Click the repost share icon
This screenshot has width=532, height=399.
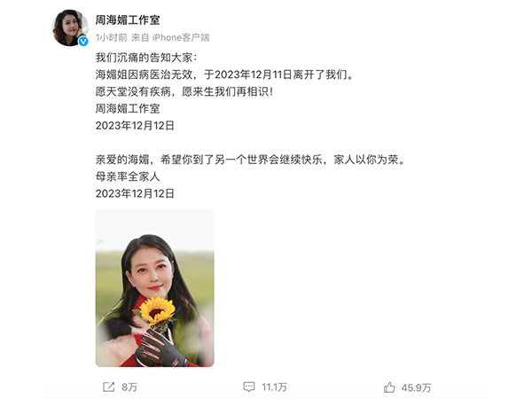pos(108,387)
